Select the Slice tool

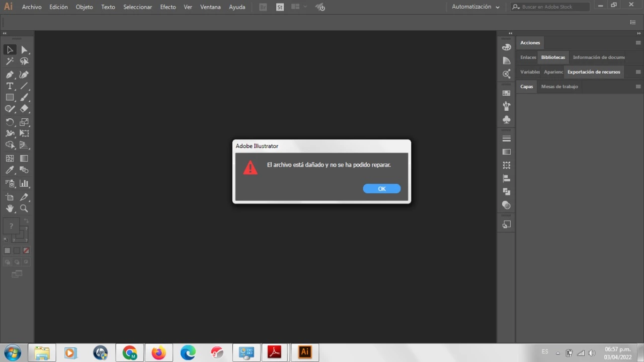pyautogui.click(x=24, y=197)
